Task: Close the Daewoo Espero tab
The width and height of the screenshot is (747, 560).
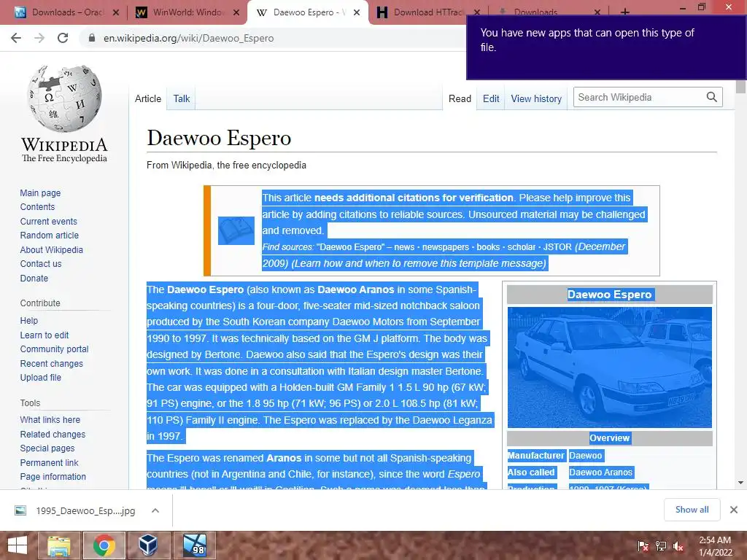Action: 356,12
